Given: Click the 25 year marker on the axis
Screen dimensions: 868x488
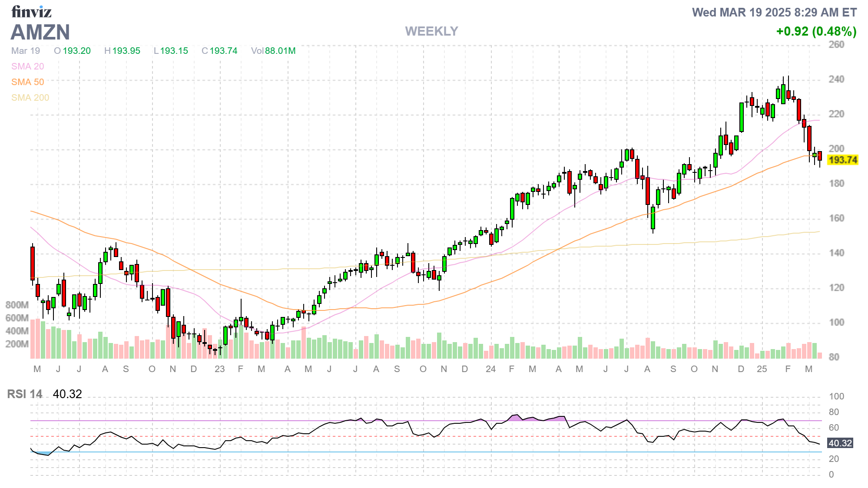Looking at the screenshot, I should [762, 369].
